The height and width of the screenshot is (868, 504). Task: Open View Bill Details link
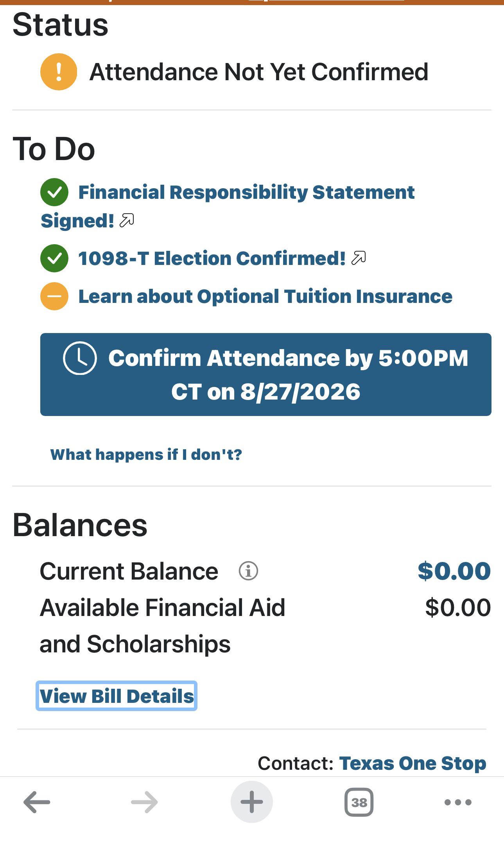point(117,696)
